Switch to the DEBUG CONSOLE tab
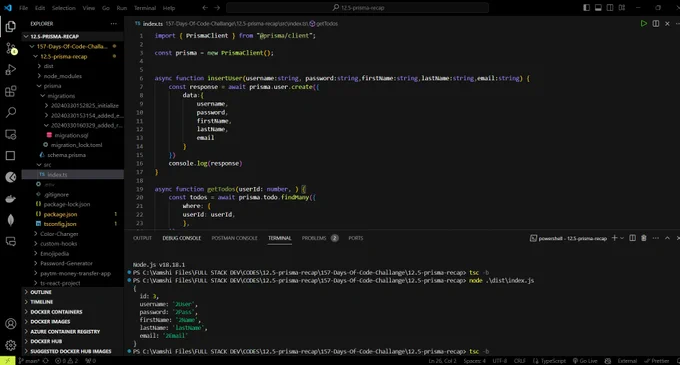Image resolution: width=680 pixels, height=365 pixels. (182, 238)
